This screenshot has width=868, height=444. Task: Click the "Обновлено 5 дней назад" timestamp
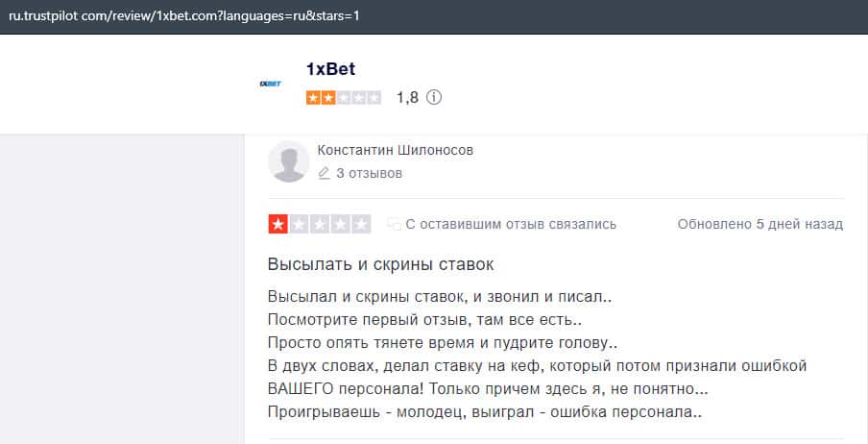coord(759,224)
